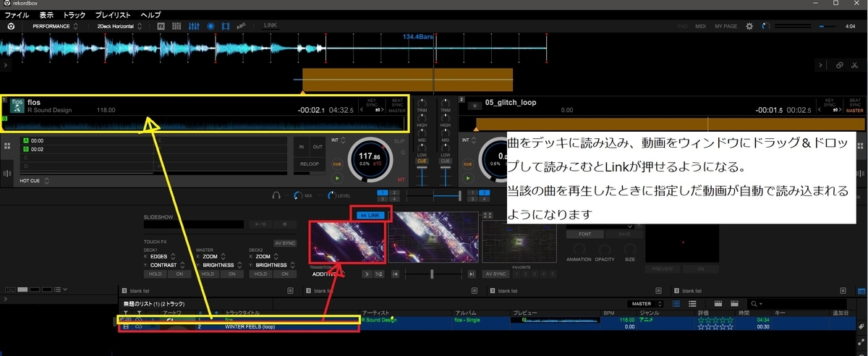Toggle the FX panel icon
The image size is (868, 356).
161,26
